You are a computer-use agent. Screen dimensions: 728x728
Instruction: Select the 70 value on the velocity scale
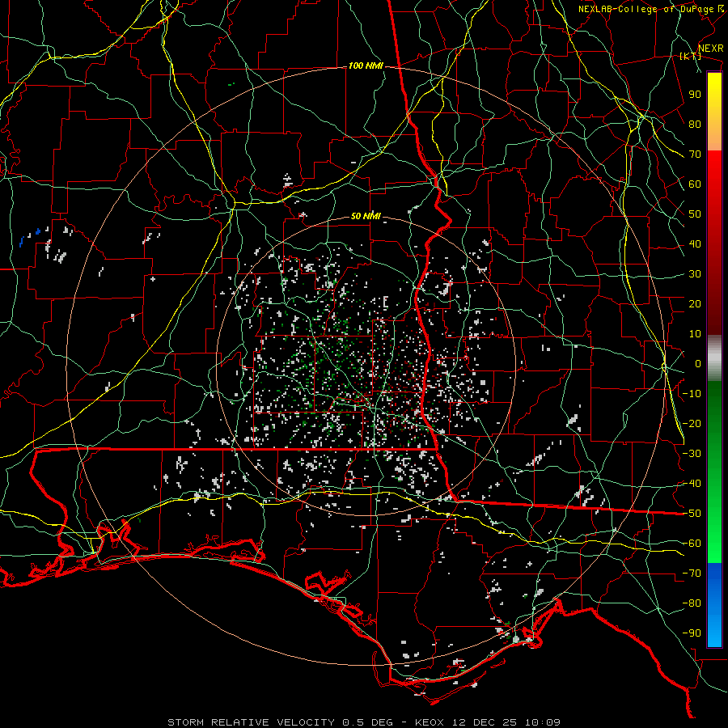tap(695, 154)
